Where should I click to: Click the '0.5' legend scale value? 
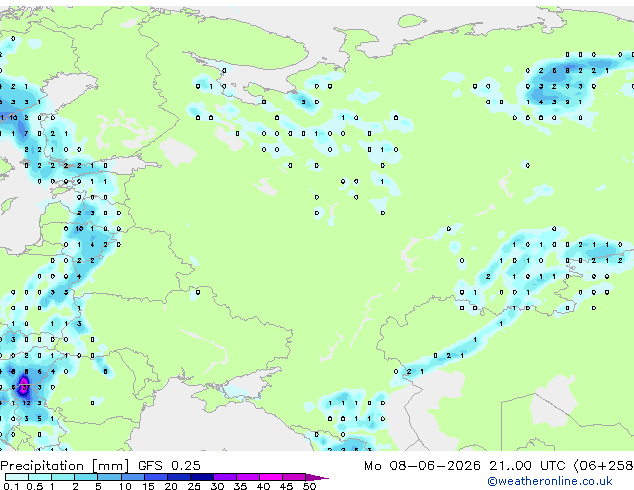(x=34, y=486)
